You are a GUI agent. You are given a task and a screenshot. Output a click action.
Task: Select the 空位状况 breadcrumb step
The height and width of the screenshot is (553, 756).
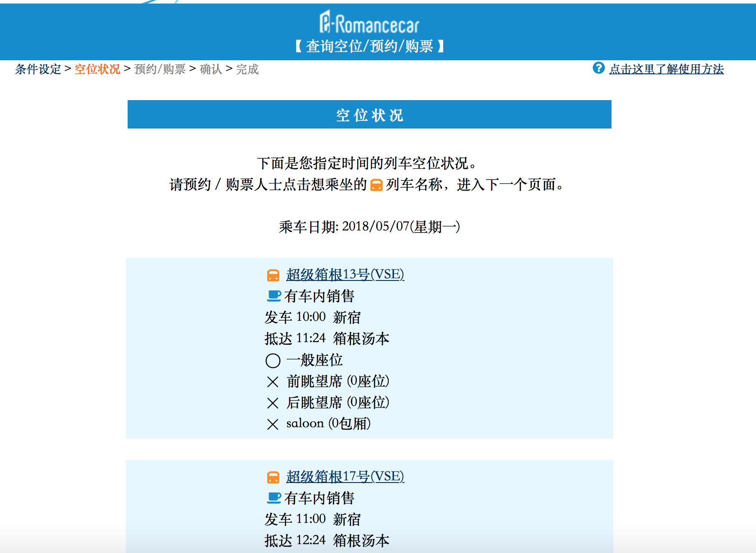click(x=97, y=69)
